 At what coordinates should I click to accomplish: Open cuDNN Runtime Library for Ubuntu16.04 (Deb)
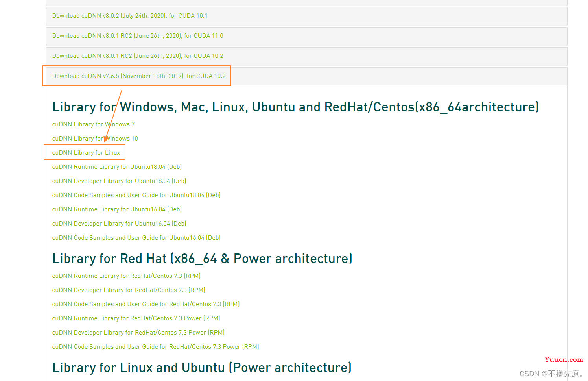click(x=117, y=209)
